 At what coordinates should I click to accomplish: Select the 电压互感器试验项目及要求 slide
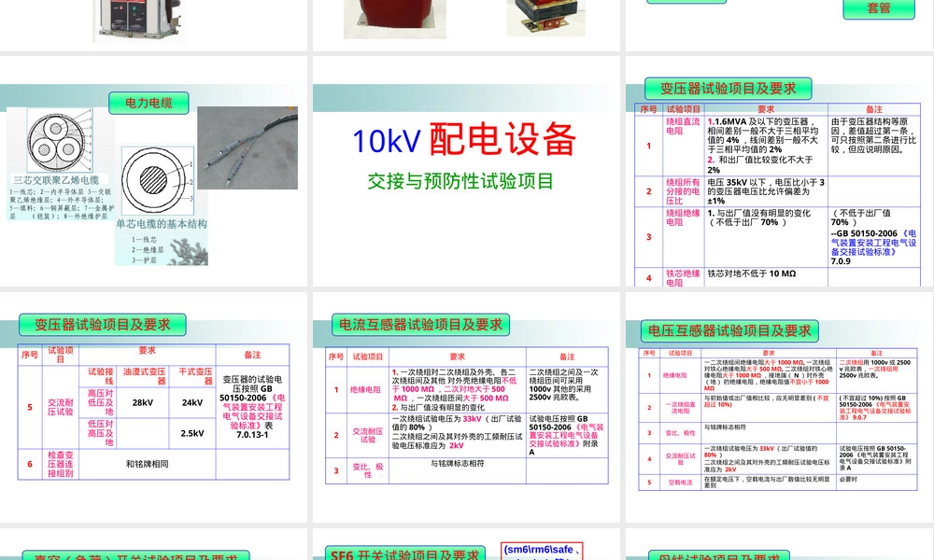780,407
